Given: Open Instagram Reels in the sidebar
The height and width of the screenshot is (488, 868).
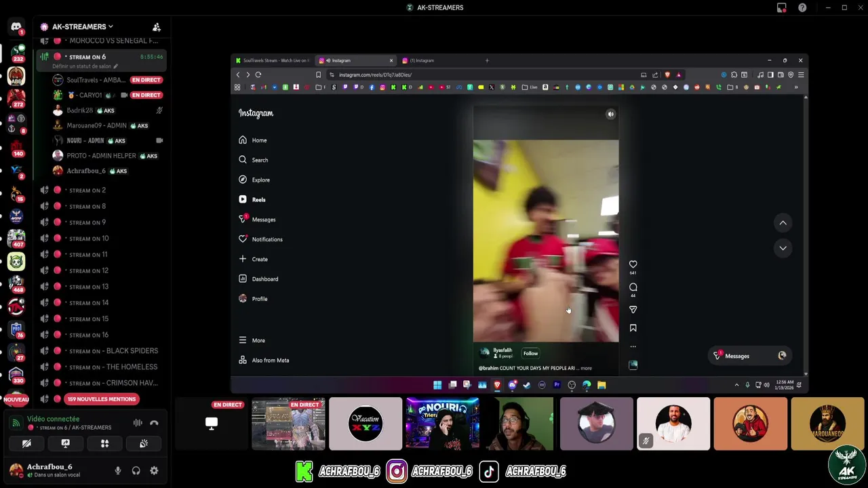Looking at the screenshot, I should [x=252, y=200].
